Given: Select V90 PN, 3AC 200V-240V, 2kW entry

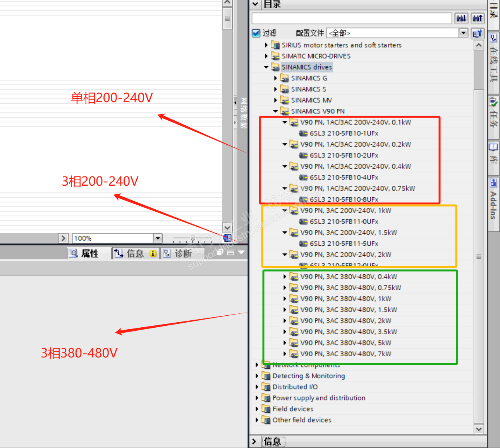Looking at the screenshot, I should [346, 255].
